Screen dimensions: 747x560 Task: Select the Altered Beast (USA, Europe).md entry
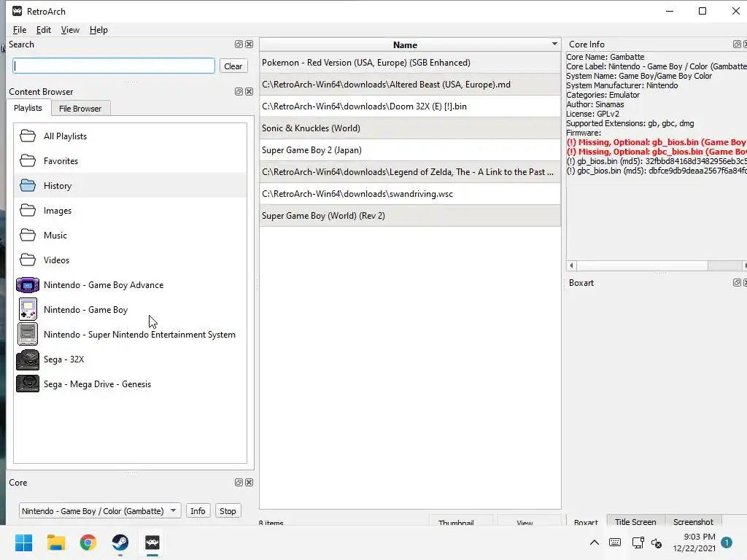[410, 85]
